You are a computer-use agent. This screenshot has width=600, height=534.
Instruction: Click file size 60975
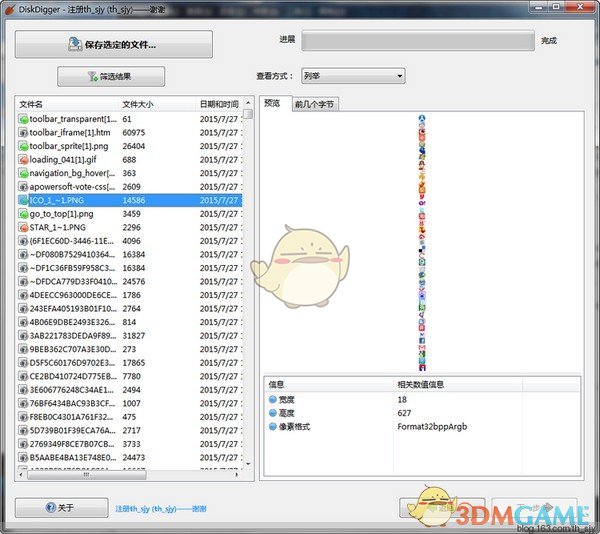(x=134, y=133)
